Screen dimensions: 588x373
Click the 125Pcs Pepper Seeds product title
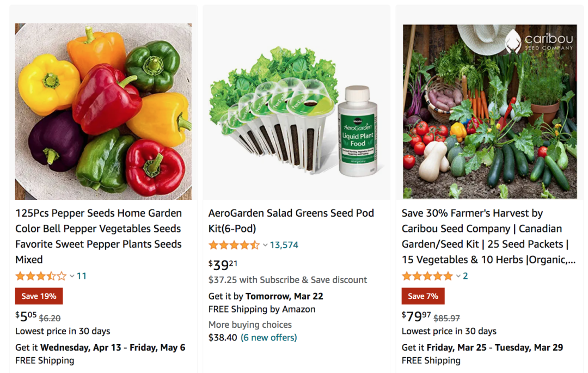pyautogui.click(x=99, y=236)
